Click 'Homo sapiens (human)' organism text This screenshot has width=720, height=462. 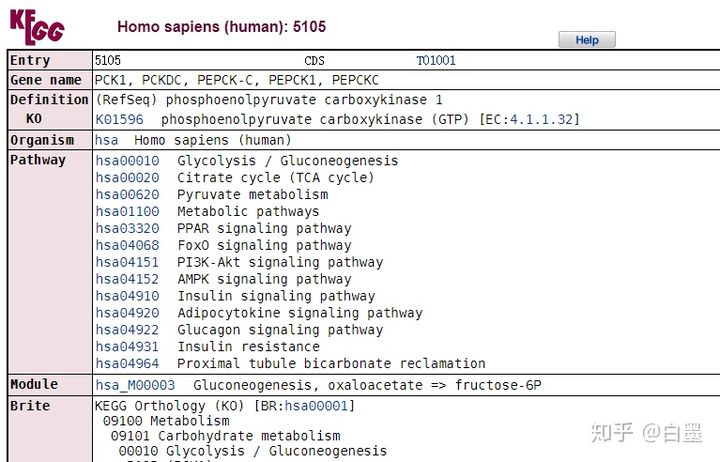coord(213,140)
